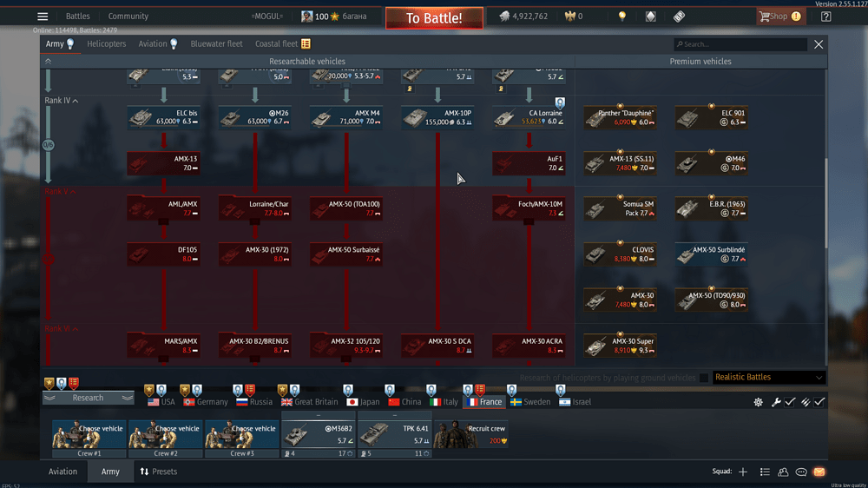Open the orange mail envelope icon
The height and width of the screenshot is (488, 868).
[x=819, y=472]
